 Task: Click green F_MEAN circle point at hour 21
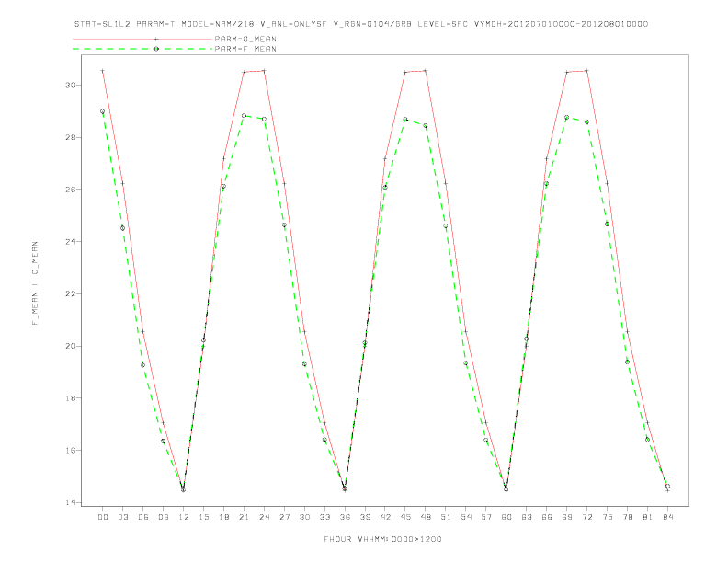point(244,115)
